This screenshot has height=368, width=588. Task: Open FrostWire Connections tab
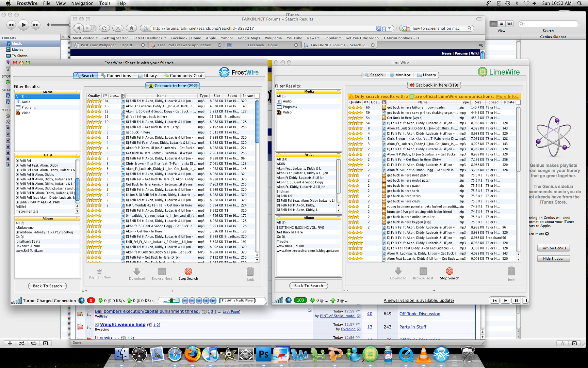coord(116,76)
